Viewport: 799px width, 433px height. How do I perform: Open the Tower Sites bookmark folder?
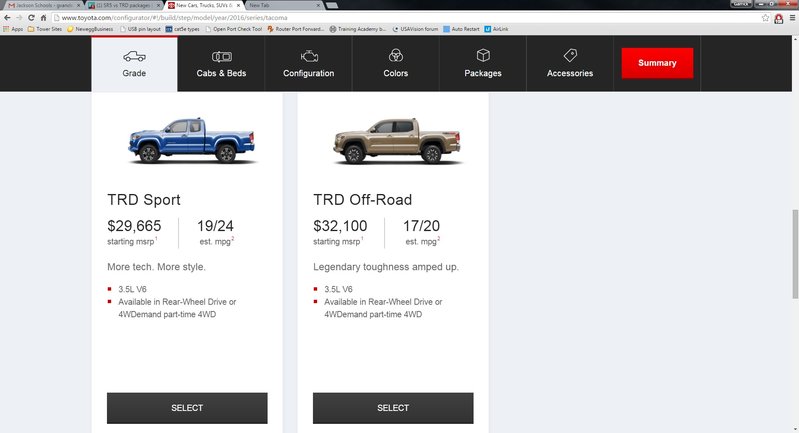pos(45,29)
